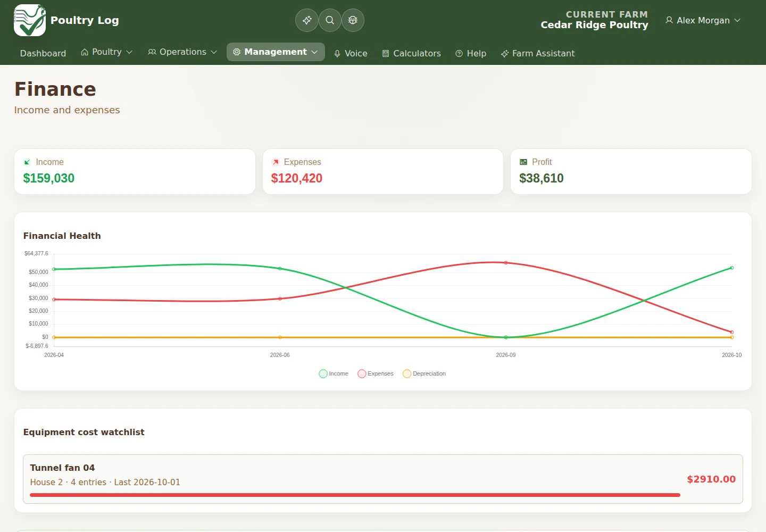
Task: Select the Income data point at 2026-06
Action: pos(280,269)
